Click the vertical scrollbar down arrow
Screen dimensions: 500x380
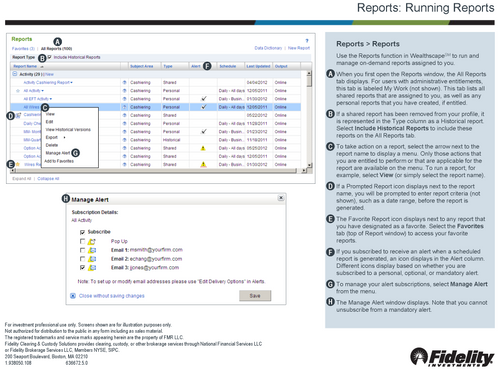[309, 165]
